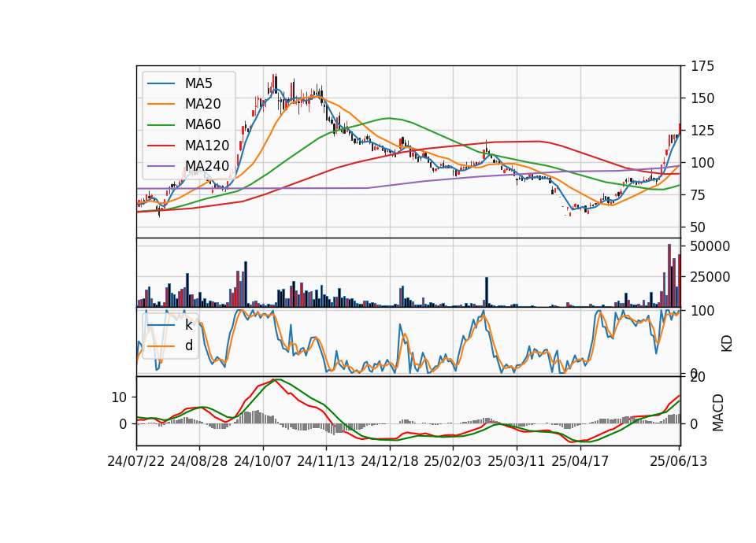756x543 pixels.
Task: Click the 50000 volume axis label
Action: (x=710, y=246)
